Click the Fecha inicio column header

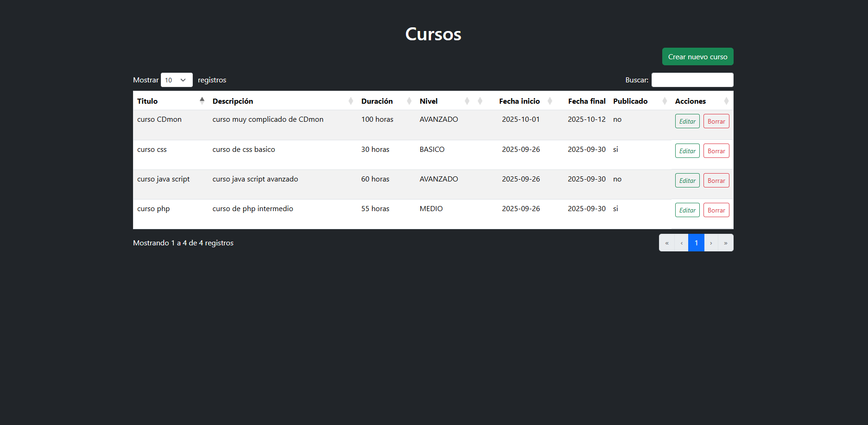[x=519, y=101]
